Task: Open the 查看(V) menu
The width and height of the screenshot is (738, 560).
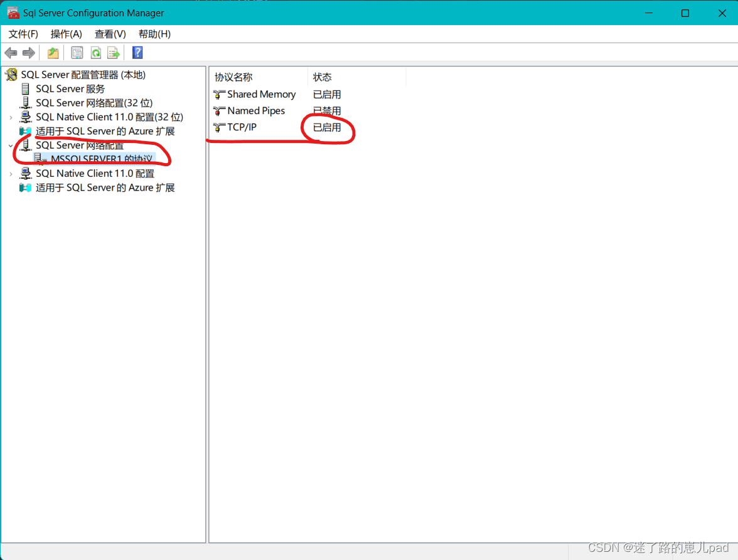Action: click(x=110, y=34)
